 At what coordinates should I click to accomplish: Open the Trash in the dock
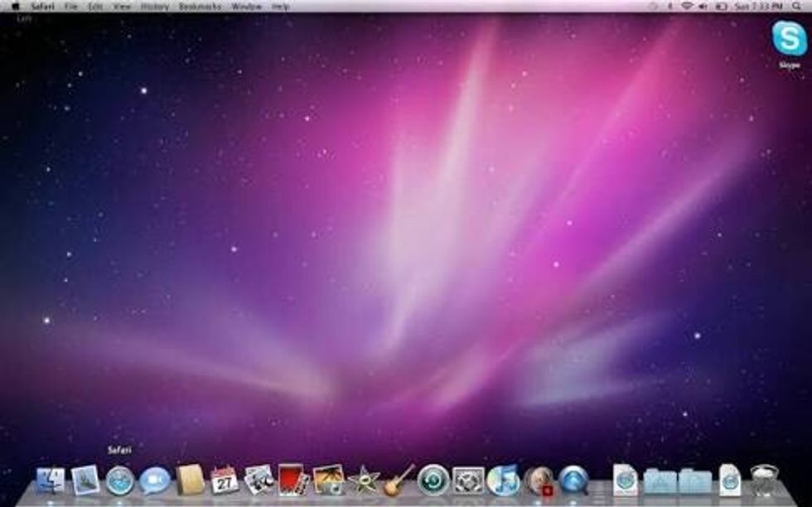click(764, 480)
